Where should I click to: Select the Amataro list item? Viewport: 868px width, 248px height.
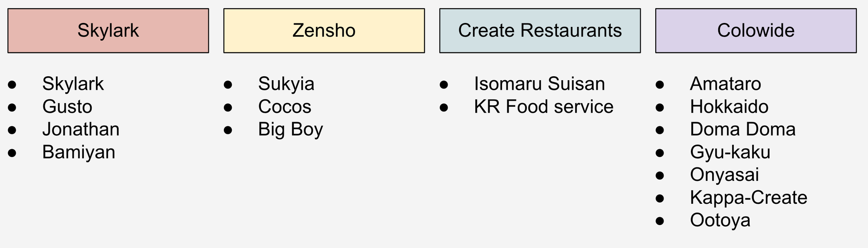pyautogui.click(x=725, y=84)
